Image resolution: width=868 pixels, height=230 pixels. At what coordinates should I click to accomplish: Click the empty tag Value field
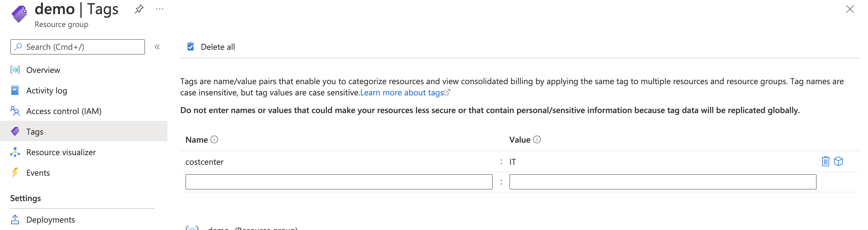(663, 182)
